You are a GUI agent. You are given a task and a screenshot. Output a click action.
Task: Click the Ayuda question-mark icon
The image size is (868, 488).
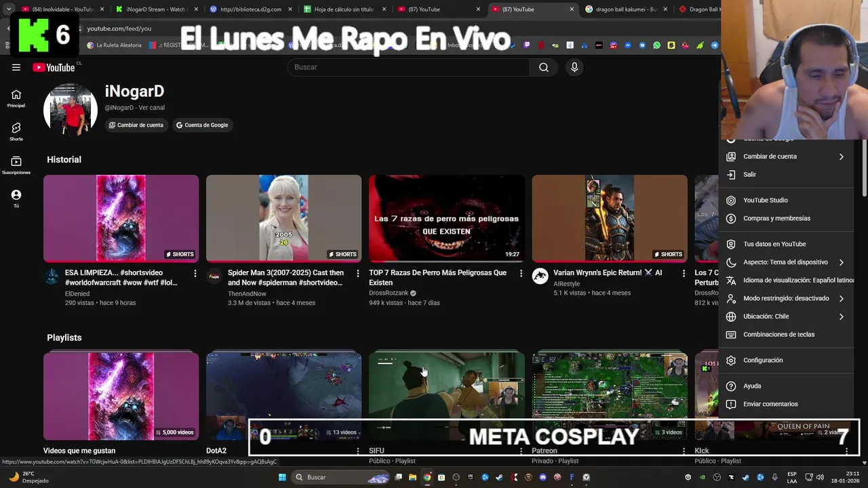(x=731, y=386)
